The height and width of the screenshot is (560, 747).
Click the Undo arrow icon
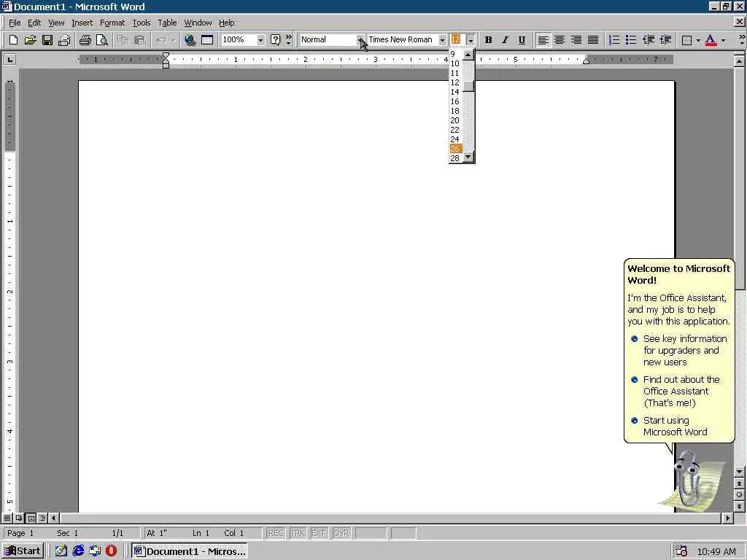point(161,40)
